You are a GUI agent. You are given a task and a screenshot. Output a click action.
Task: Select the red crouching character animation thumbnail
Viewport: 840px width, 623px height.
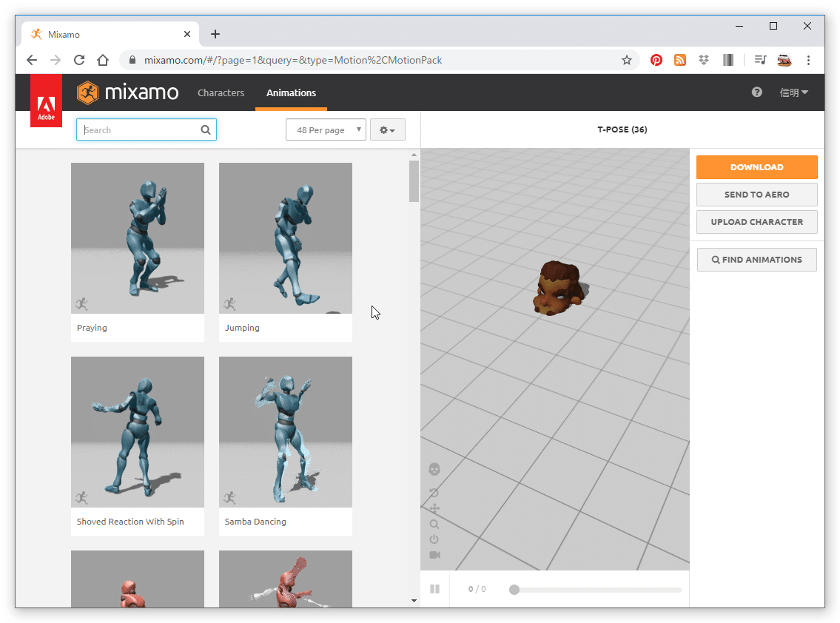138,579
